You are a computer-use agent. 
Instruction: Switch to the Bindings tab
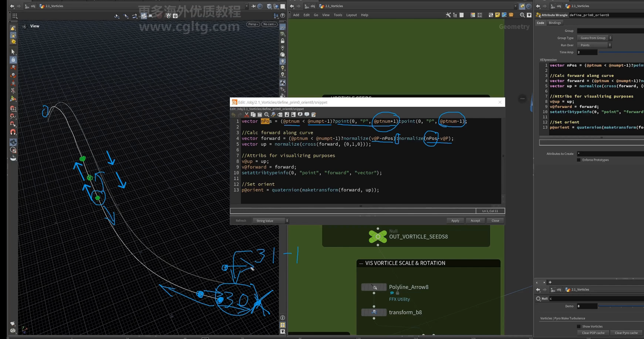[555, 23]
